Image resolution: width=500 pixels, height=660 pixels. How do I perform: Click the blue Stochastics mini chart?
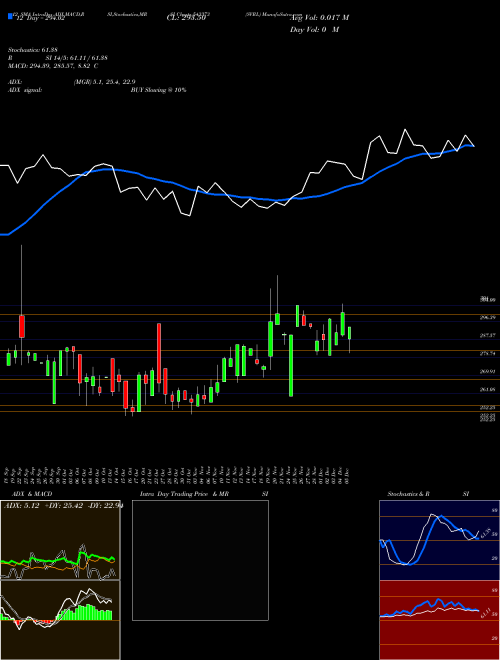click(x=439, y=540)
